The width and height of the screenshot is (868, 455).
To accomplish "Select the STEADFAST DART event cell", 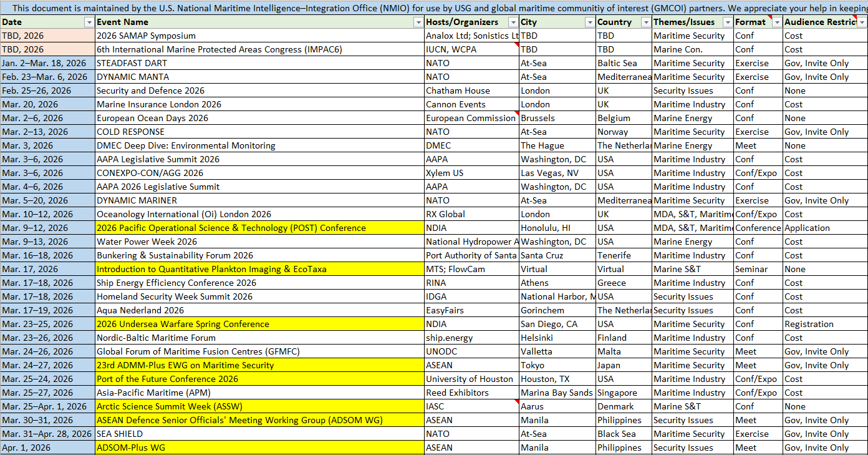I will coord(259,63).
